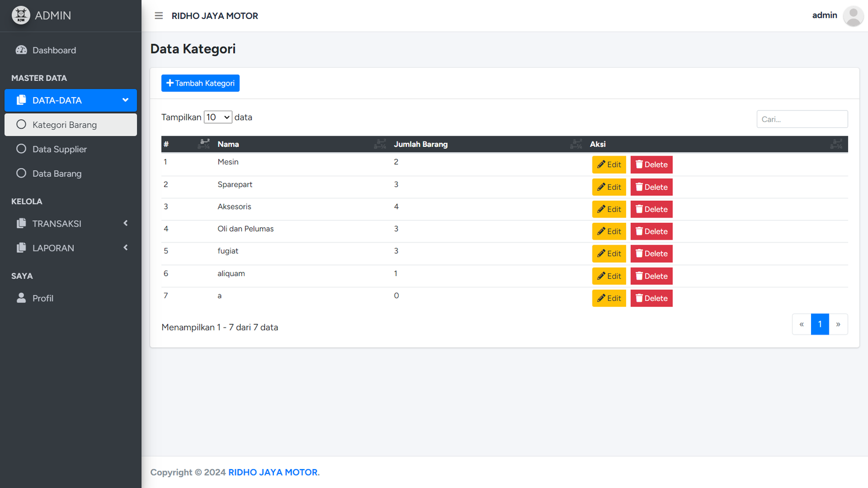Click the Cari search input field
The width and height of the screenshot is (868, 488).
tap(802, 119)
